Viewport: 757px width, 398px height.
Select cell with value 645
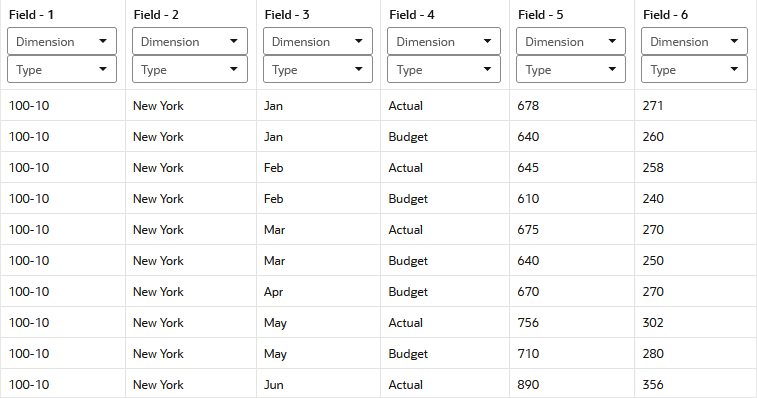coord(572,168)
